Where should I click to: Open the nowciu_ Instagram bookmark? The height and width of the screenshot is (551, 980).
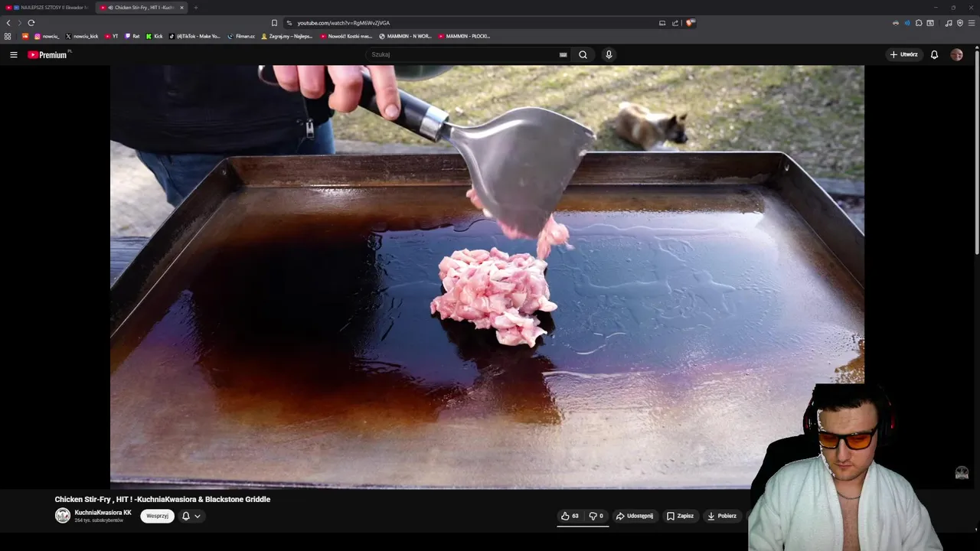pos(46,36)
